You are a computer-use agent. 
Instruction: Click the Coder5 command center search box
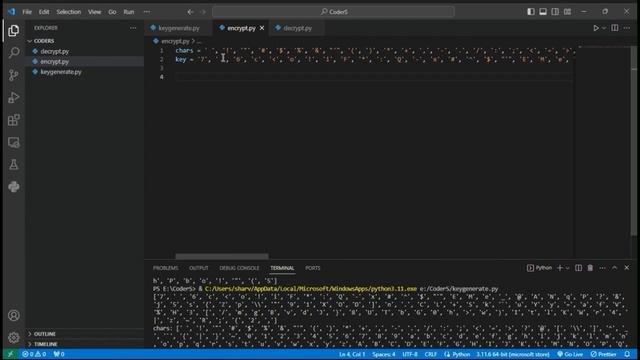(x=333, y=12)
